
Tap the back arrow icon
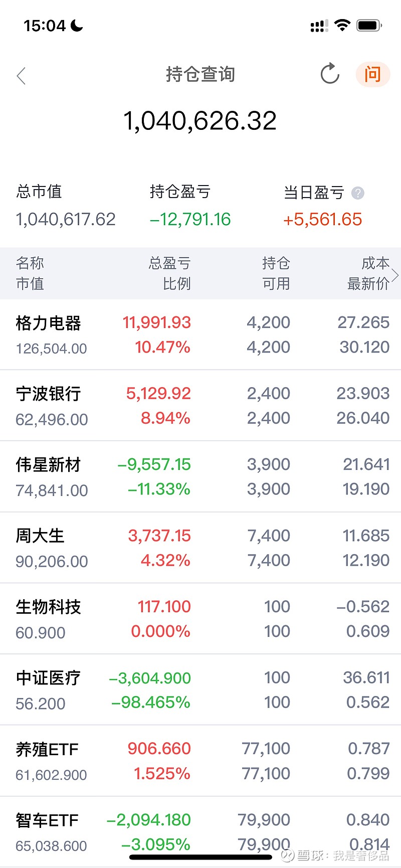point(21,76)
